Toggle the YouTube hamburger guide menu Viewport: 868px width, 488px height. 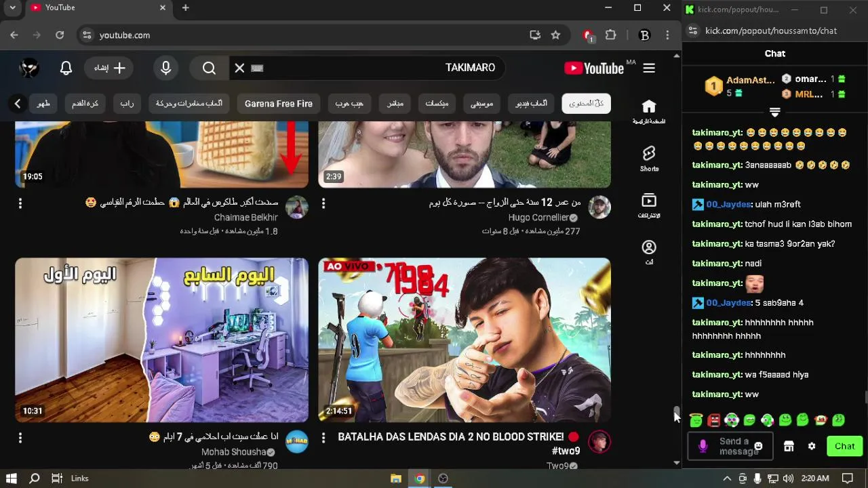[649, 68]
